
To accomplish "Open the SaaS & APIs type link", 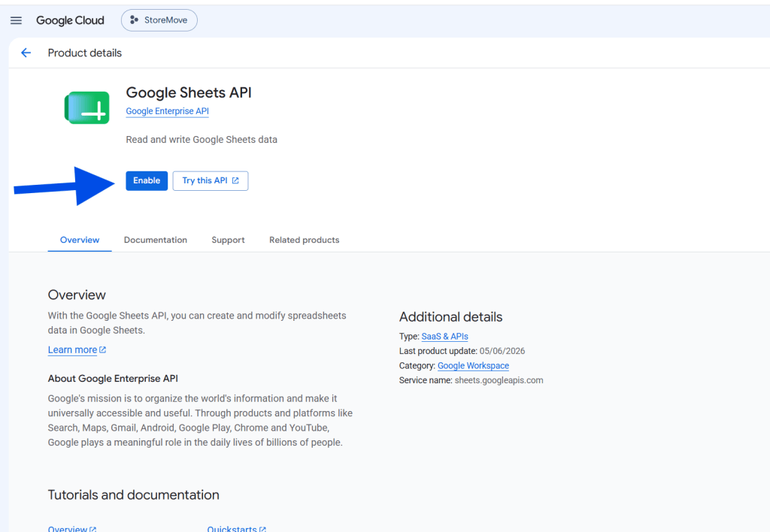I will (445, 337).
